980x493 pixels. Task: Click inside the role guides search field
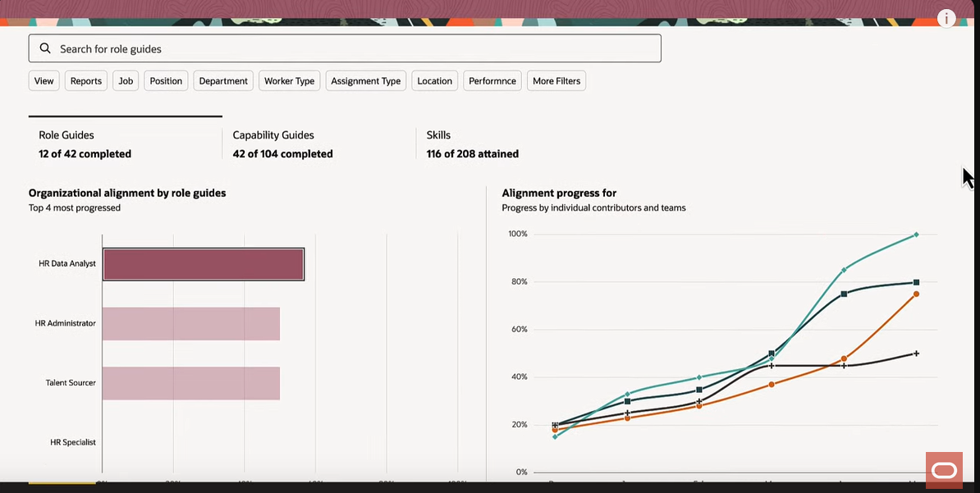[x=328, y=48]
